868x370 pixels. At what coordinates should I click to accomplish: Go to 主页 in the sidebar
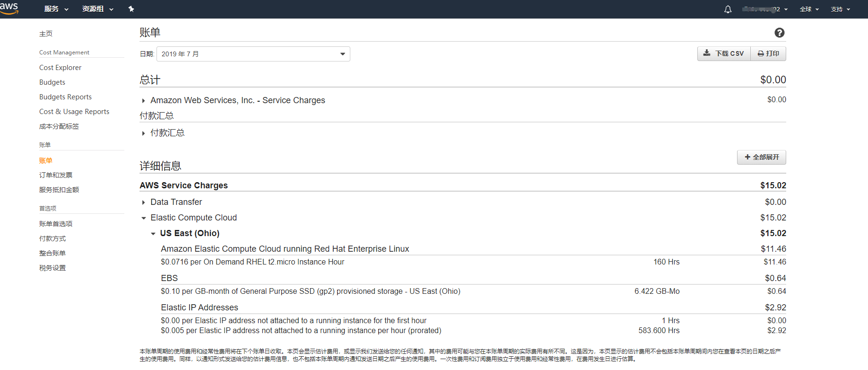tap(46, 34)
